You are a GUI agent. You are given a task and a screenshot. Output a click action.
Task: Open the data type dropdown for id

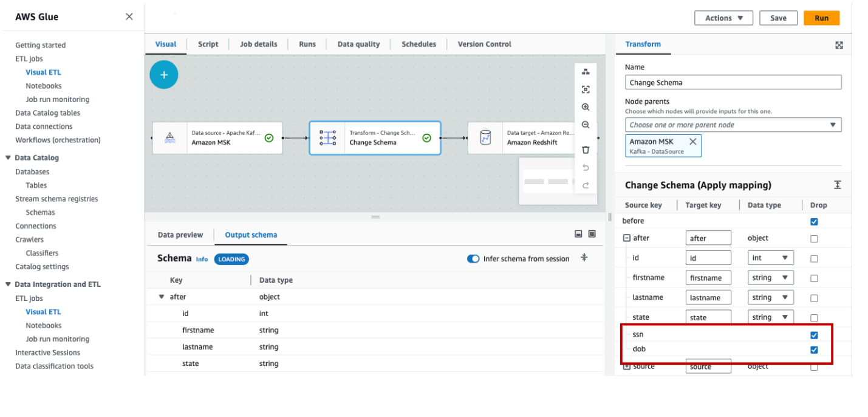click(x=771, y=258)
